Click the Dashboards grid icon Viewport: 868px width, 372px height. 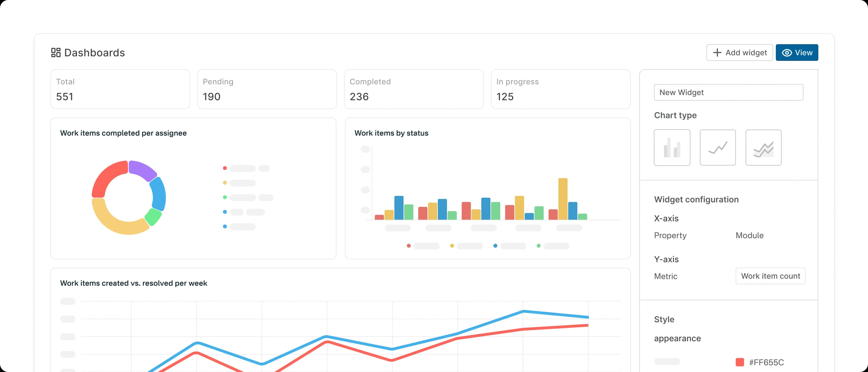pos(56,52)
